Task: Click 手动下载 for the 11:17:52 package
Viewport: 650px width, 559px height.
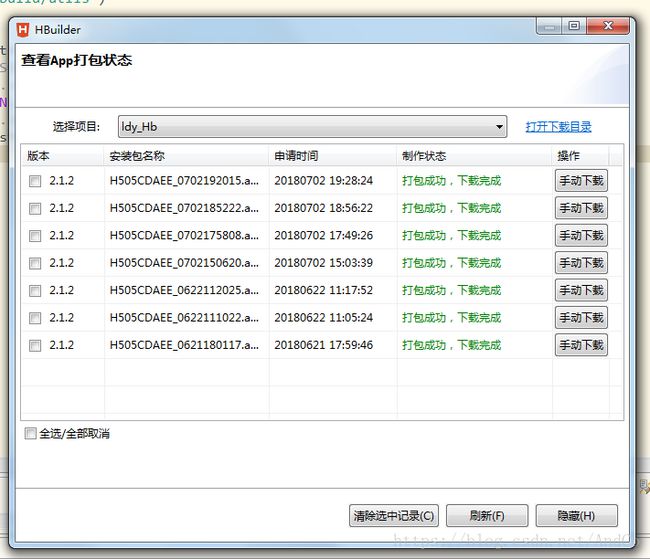Action: click(x=581, y=290)
